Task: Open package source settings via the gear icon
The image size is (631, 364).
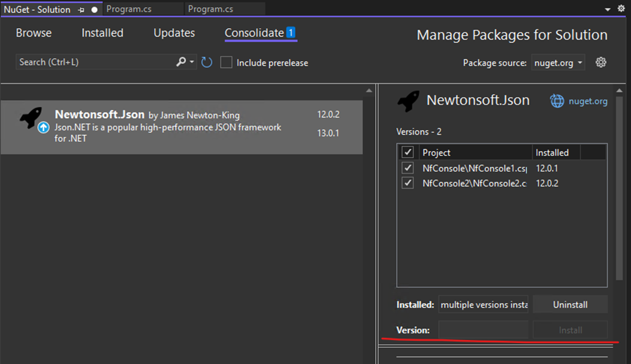Action: pos(601,62)
